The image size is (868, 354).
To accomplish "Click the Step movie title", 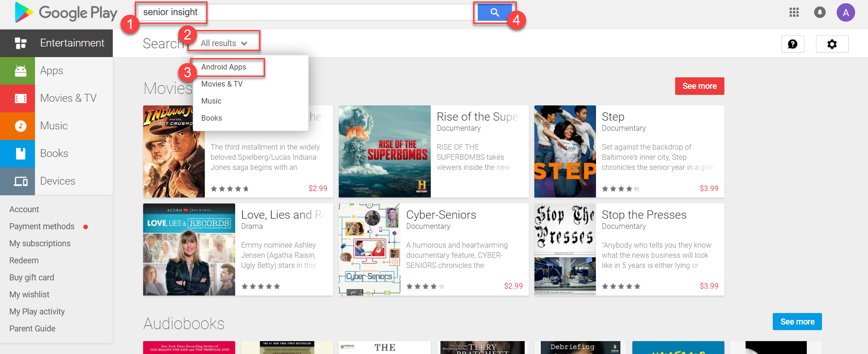I will click(613, 117).
